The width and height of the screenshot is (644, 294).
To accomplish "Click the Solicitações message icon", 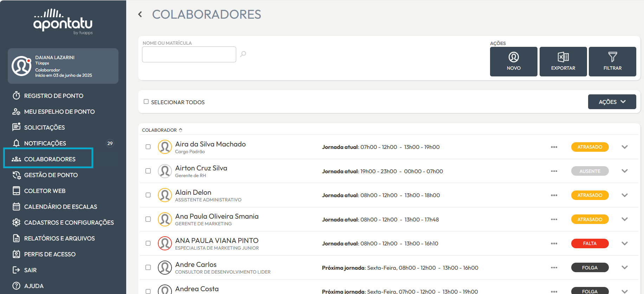I will pos(16,127).
